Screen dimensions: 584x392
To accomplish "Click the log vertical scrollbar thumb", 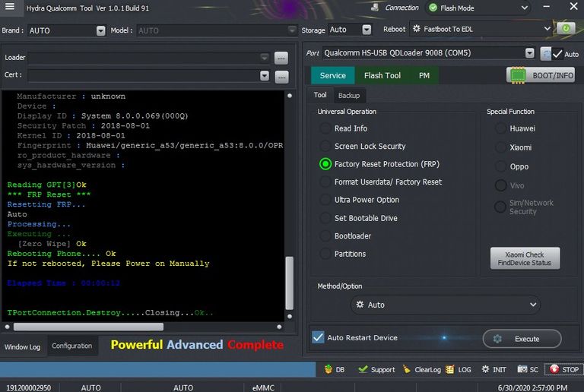I will coord(290,283).
